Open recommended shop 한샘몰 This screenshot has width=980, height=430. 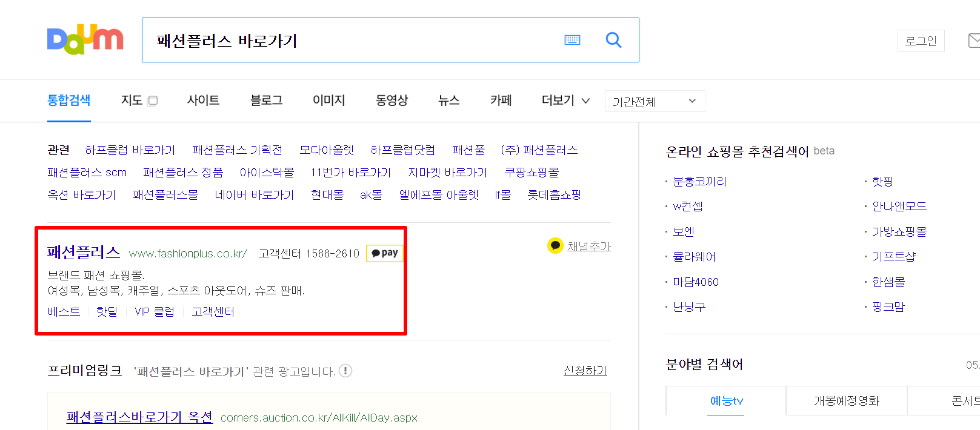point(888,282)
